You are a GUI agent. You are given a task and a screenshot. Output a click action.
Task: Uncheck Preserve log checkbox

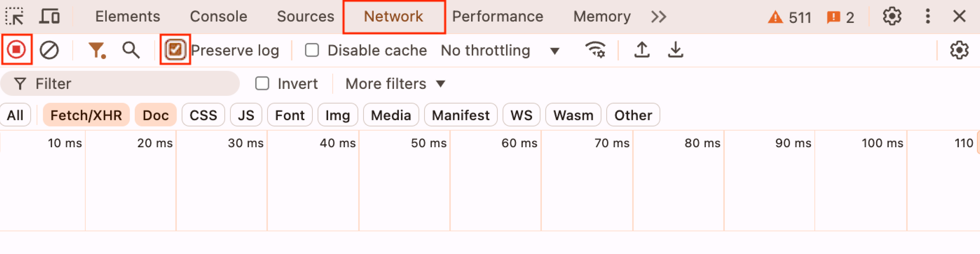point(175,50)
